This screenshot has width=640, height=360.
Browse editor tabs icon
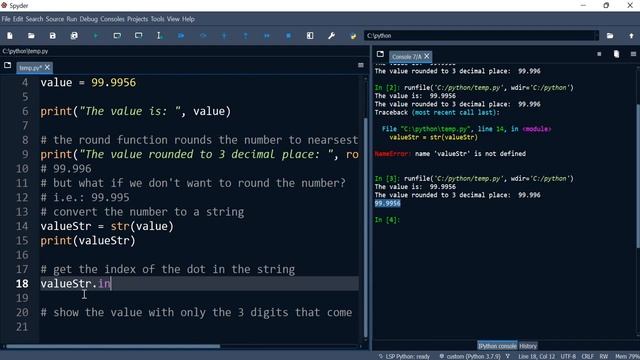(x=7, y=65)
